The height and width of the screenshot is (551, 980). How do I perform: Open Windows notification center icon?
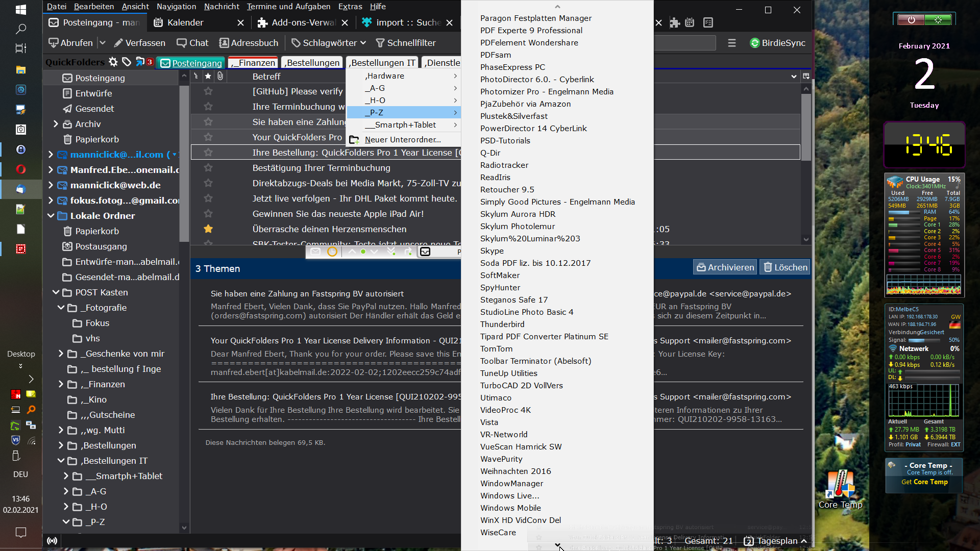(x=21, y=532)
